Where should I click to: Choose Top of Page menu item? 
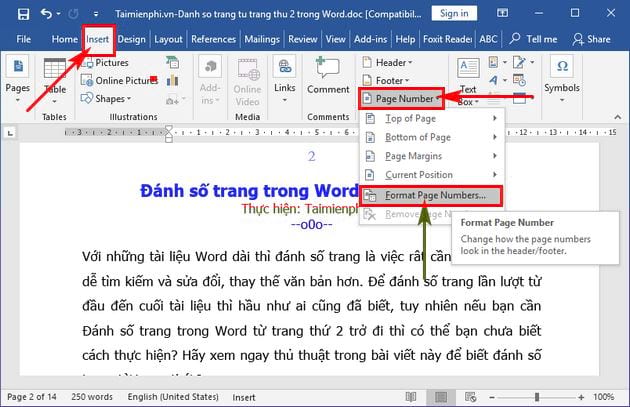(431, 119)
